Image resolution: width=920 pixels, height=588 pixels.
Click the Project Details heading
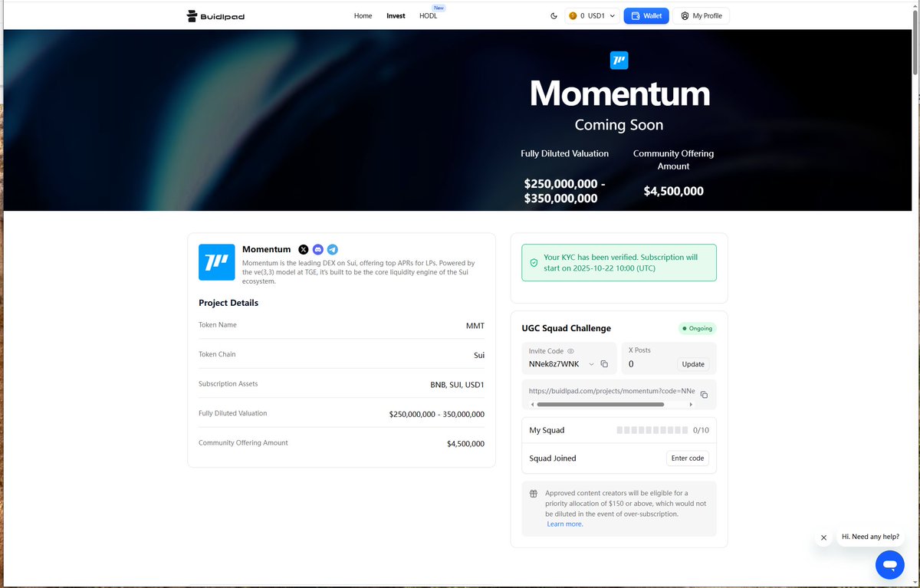pos(228,303)
